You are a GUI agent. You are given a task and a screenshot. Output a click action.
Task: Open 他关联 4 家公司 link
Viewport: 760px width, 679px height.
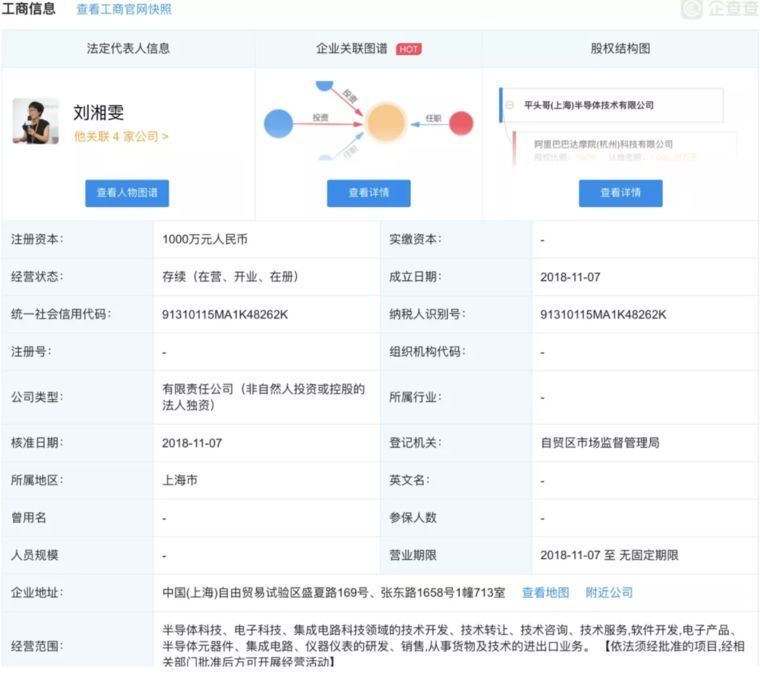click(121, 137)
